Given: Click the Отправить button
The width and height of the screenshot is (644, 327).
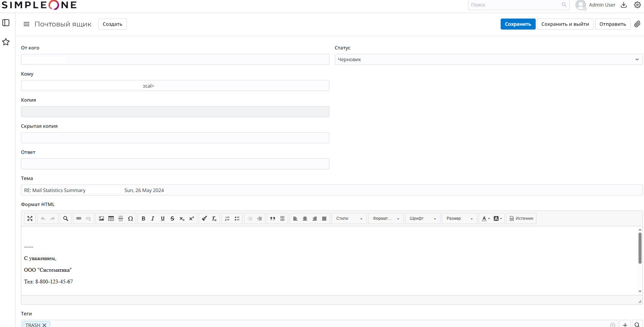Looking at the screenshot, I should point(612,24).
